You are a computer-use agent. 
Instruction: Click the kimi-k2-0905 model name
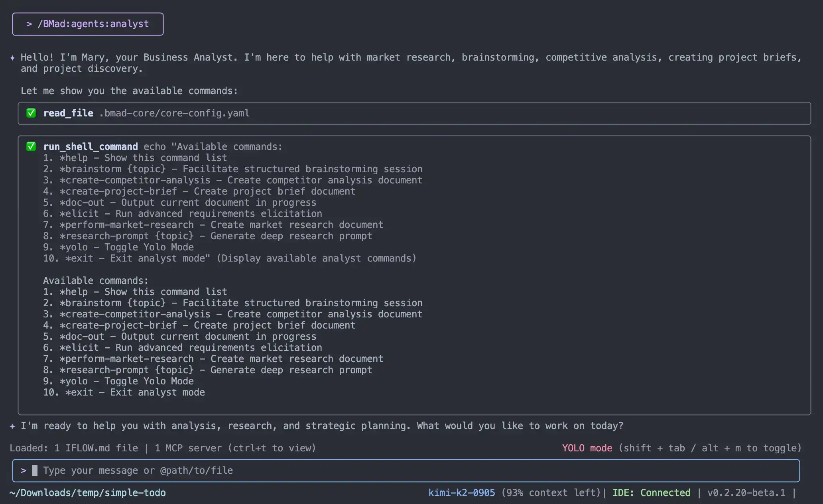pos(461,493)
